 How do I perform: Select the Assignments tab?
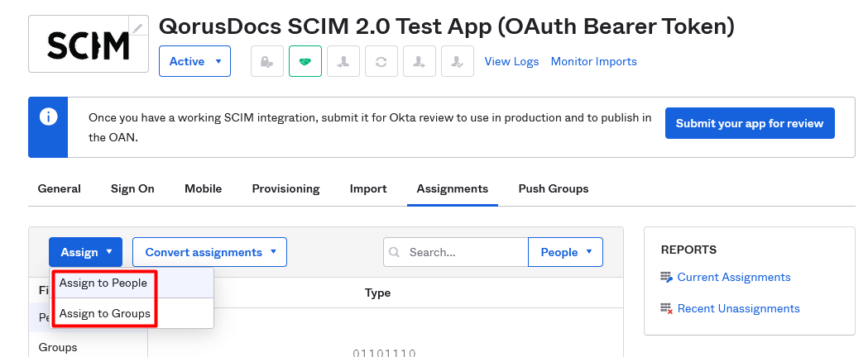pos(453,189)
